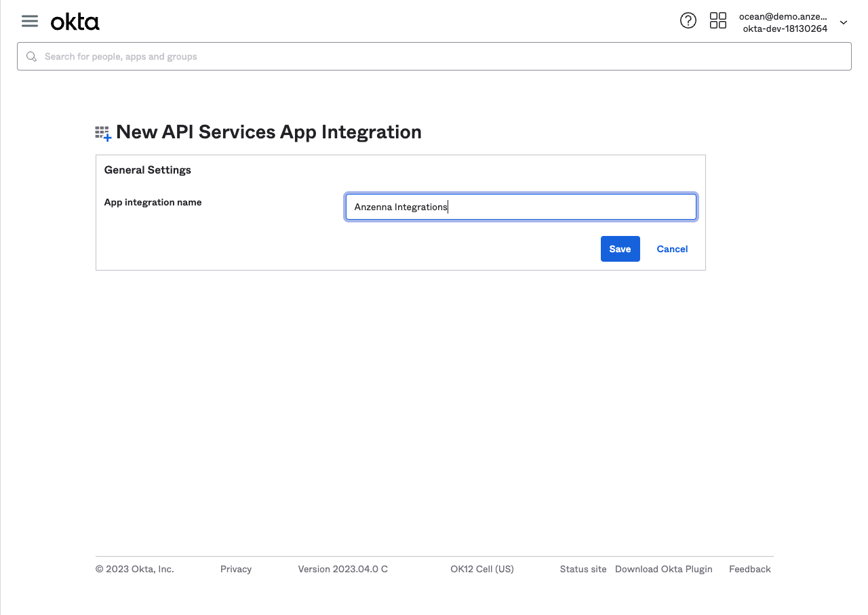
Task: Click the Okta logo
Action: [75, 22]
